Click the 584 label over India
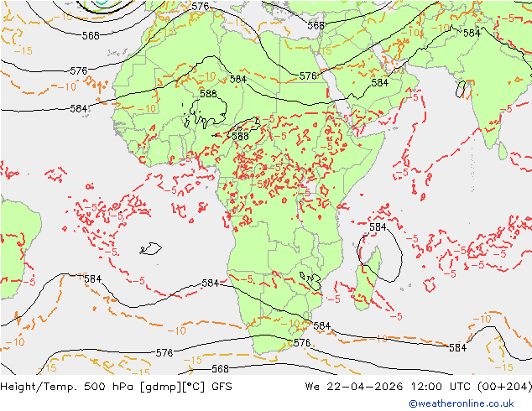Screen dimensions: 532x411 tap(472, 33)
